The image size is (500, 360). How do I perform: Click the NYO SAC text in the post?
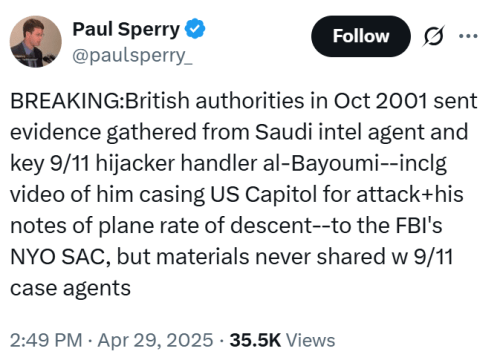click(x=60, y=257)
